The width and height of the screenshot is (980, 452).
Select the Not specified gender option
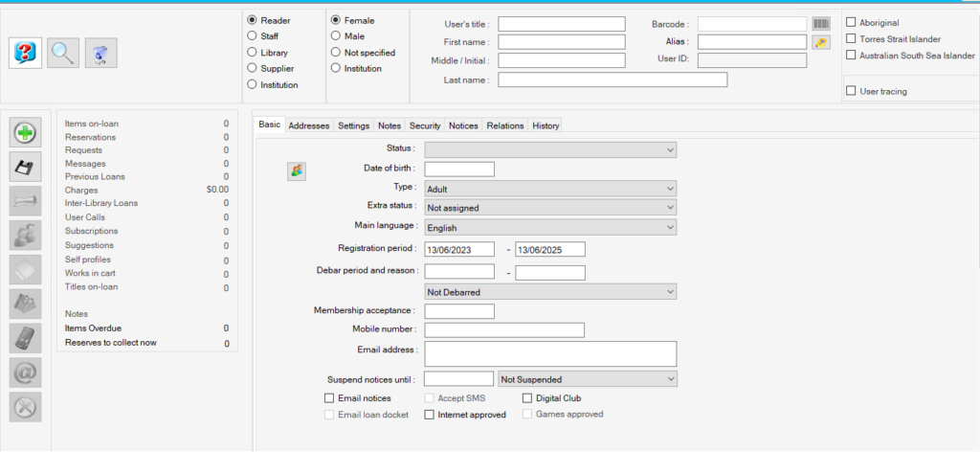(x=336, y=53)
